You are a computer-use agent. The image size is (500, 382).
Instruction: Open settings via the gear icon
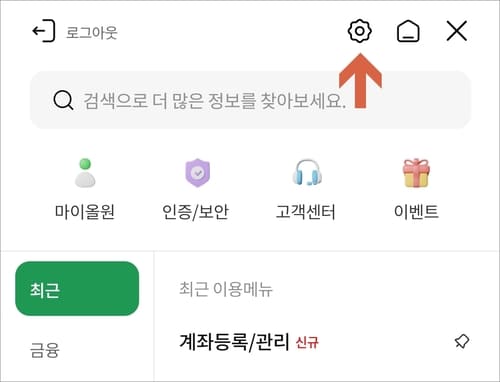[x=359, y=31]
